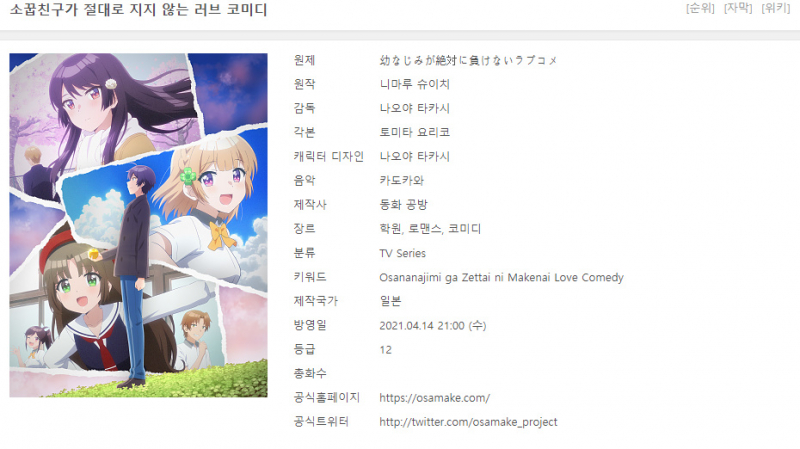
Task: Click the genre text 학원, 로맨스, 코미디
Action: [x=430, y=229]
